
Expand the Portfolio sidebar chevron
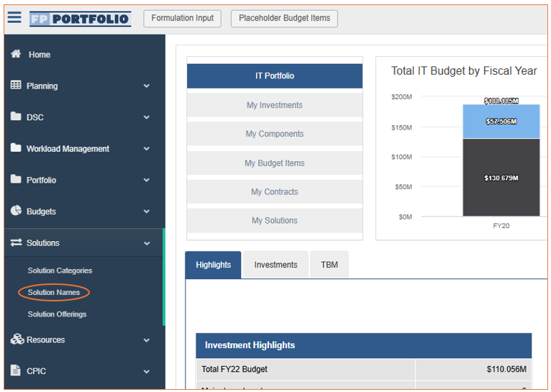[147, 180]
